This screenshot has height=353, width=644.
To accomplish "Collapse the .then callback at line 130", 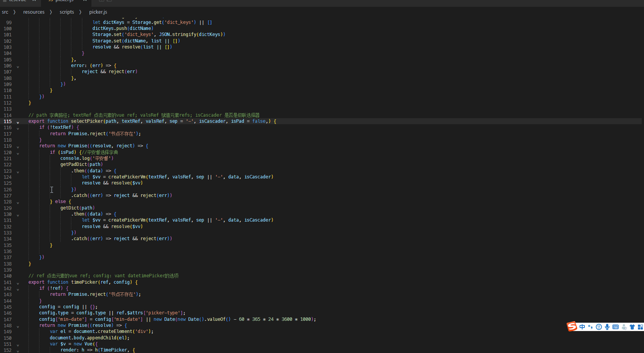I will 18,215.
